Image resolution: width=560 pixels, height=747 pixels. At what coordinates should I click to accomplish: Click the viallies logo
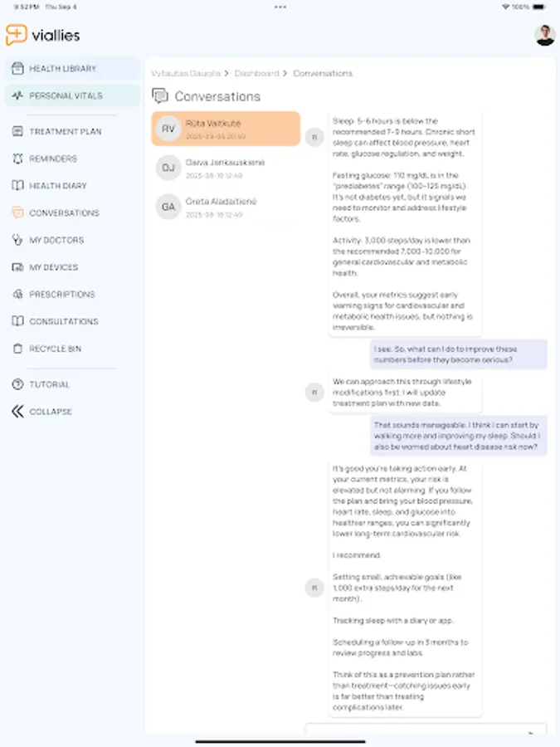tap(41, 36)
